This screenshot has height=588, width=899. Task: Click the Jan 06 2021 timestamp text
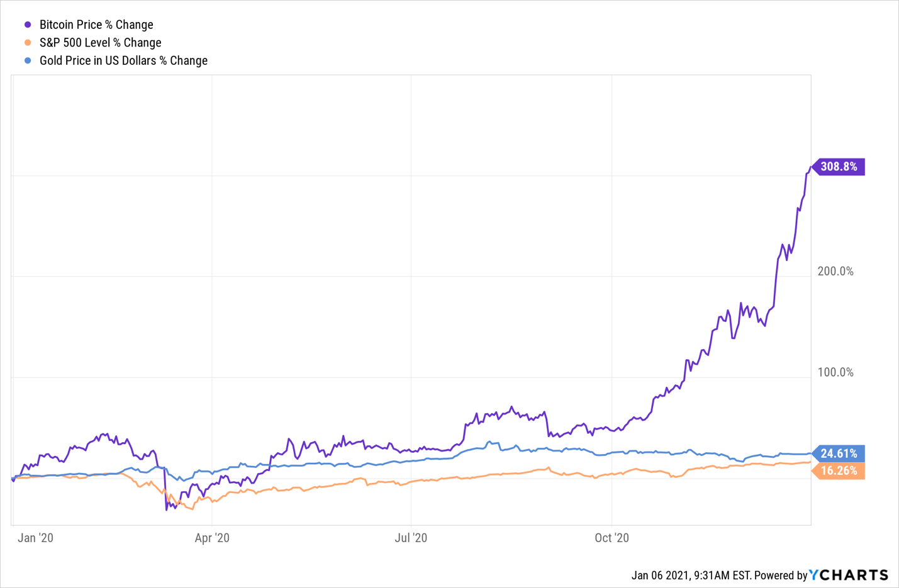coord(691,575)
